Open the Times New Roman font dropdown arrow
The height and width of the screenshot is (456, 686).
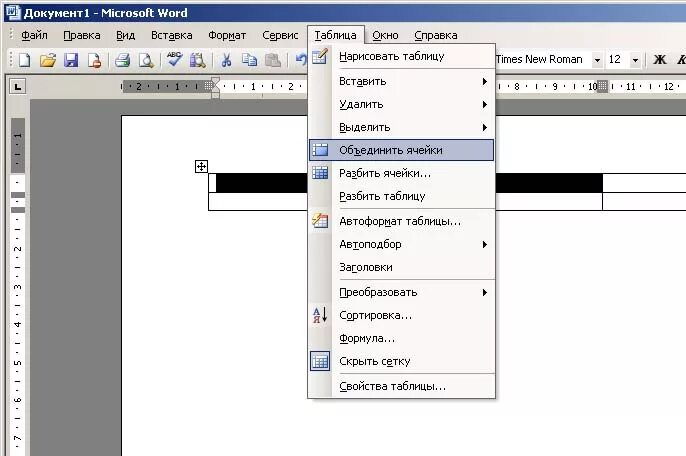(x=597, y=60)
